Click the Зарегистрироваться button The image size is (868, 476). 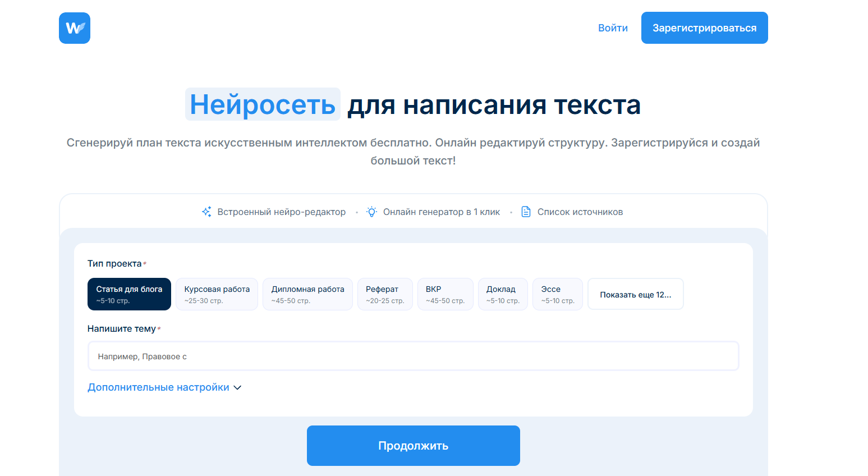pyautogui.click(x=705, y=28)
